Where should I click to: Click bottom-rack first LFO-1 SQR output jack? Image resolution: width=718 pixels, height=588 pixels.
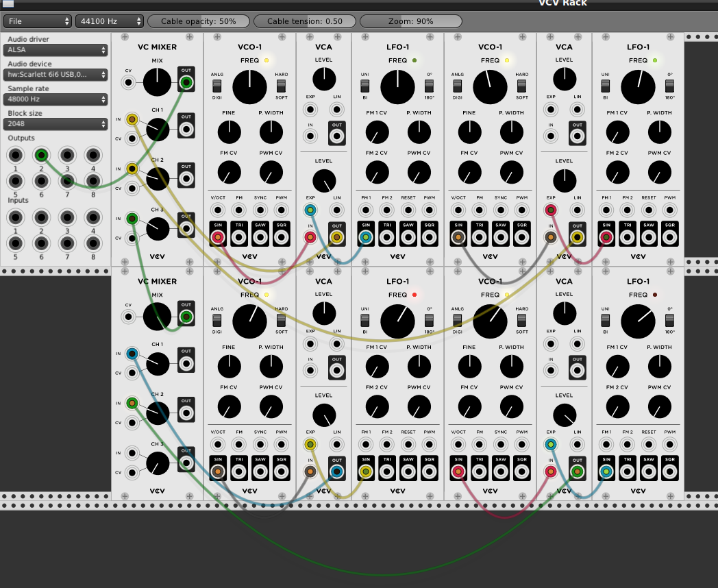tap(429, 471)
